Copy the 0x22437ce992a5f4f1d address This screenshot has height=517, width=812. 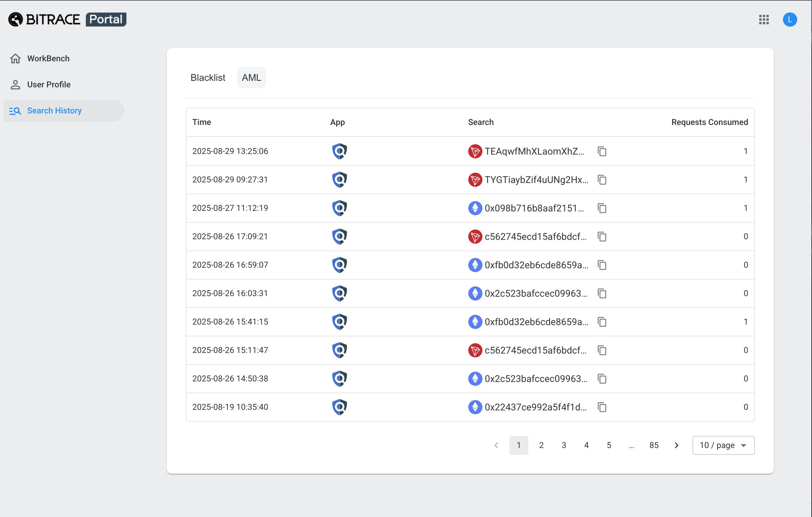tap(602, 407)
